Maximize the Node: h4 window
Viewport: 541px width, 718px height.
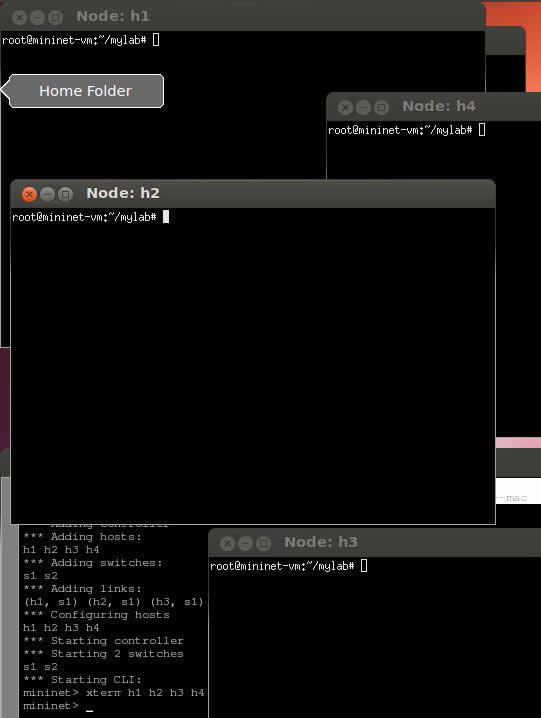click(381, 108)
